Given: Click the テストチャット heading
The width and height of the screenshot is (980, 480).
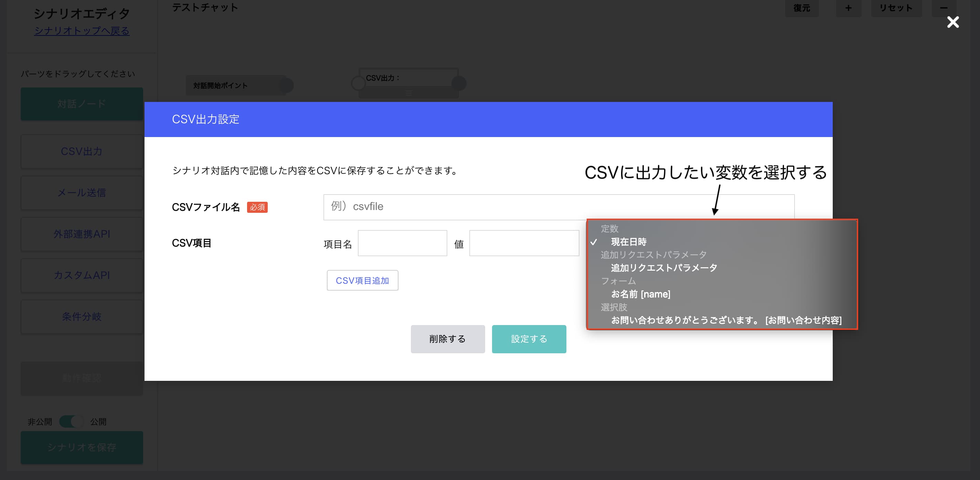Looking at the screenshot, I should click(x=205, y=7).
